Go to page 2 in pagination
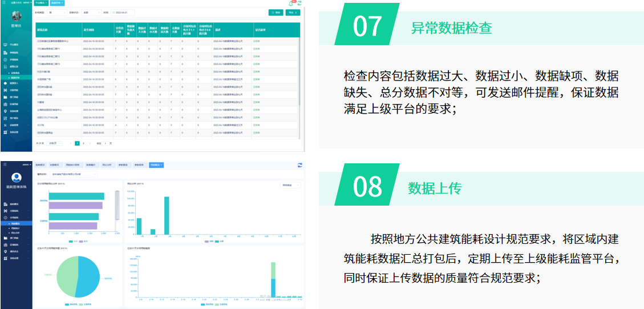The width and height of the screenshot is (644, 309). 83,143
